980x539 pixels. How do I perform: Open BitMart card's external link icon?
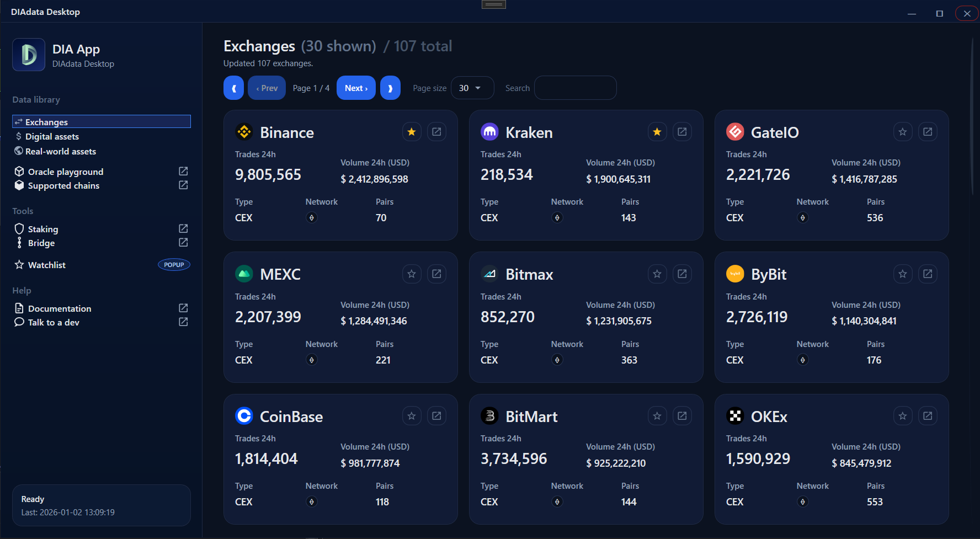point(682,416)
